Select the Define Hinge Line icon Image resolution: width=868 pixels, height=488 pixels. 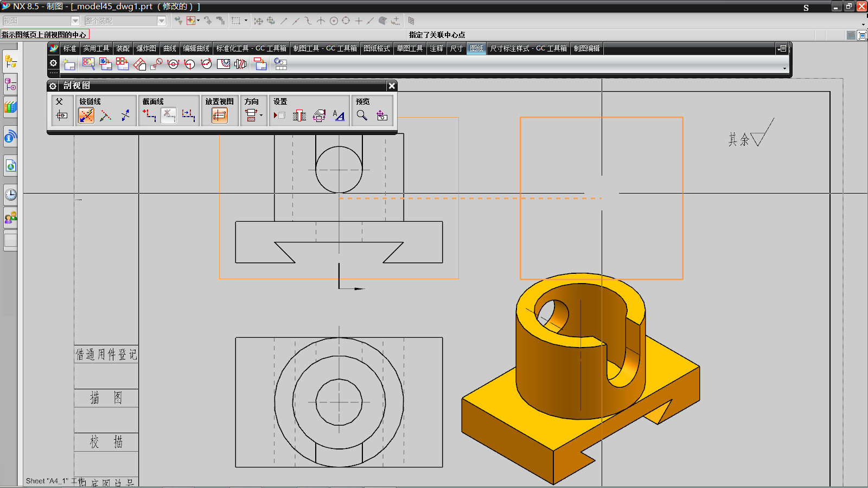[x=106, y=115]
